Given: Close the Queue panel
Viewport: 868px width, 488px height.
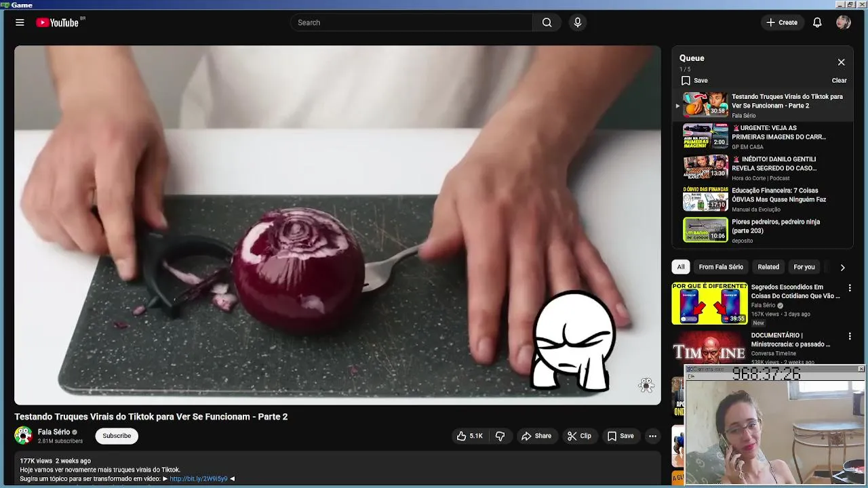Looking at the screenshot, I should tap(841, 62).
